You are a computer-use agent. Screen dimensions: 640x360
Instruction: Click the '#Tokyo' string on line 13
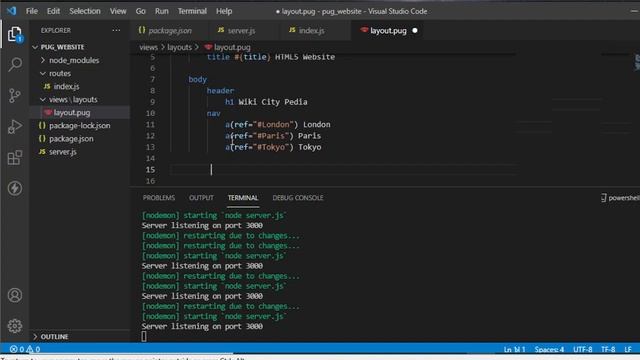(x=271, y=147)
